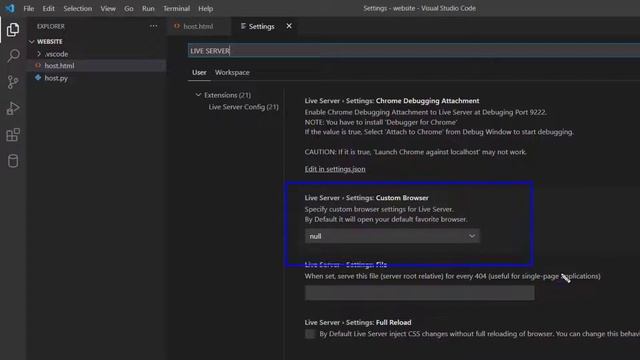Select Live Server Config (21) in settings tree
The height and width of the screenshot is (360, 640).
(x=243, y=107)
